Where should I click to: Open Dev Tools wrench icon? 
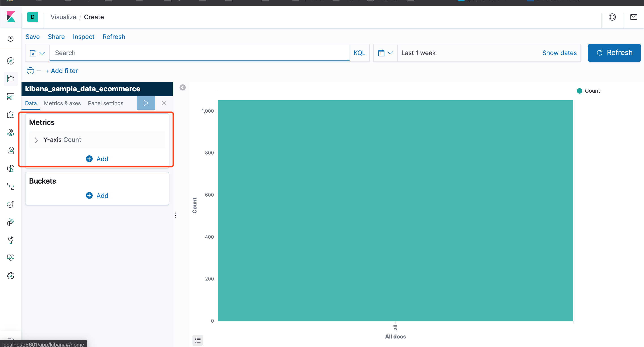point(11,240)
